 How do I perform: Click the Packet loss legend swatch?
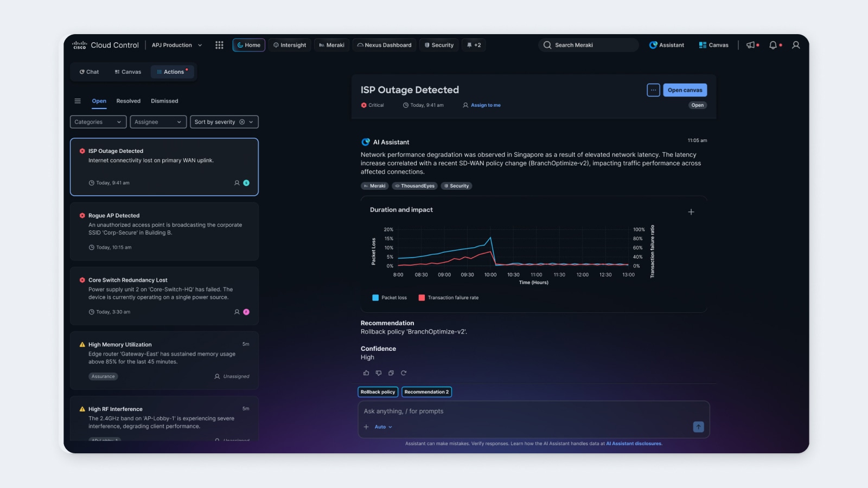tap(375, 298)
